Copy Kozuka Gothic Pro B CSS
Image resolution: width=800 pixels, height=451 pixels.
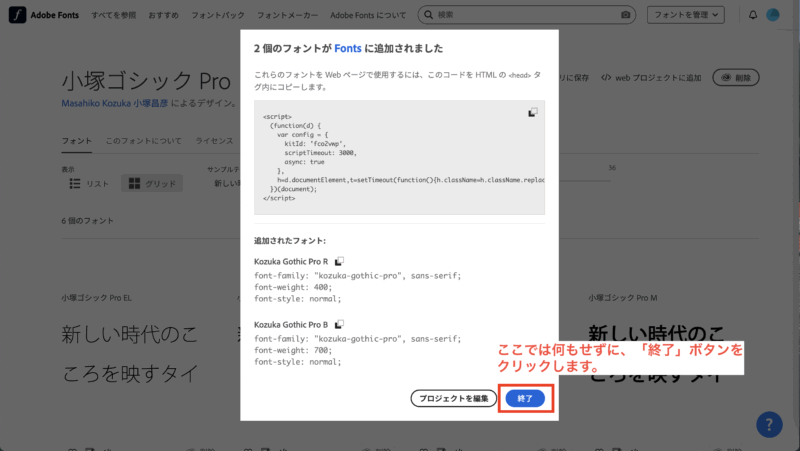(x=339, y=324)
